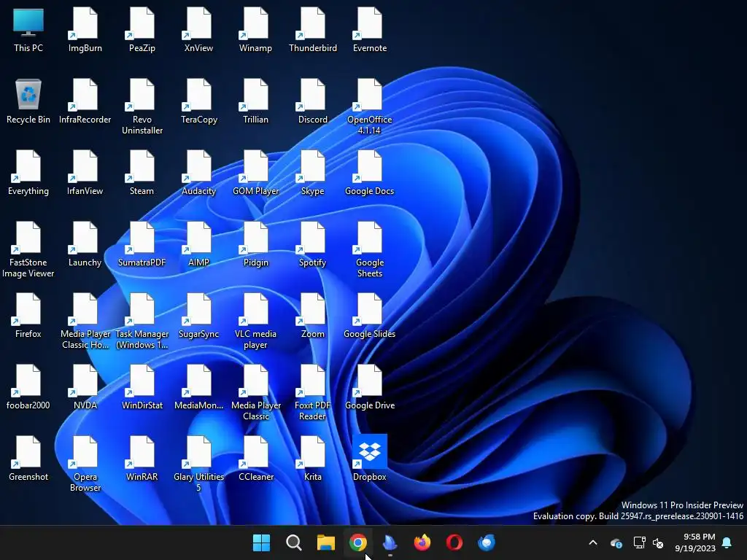Viewport: 747px width, 560px height.
Task: Select the OpenOffice 4.1.14 shortcut
Action: [x=370, y=107]
